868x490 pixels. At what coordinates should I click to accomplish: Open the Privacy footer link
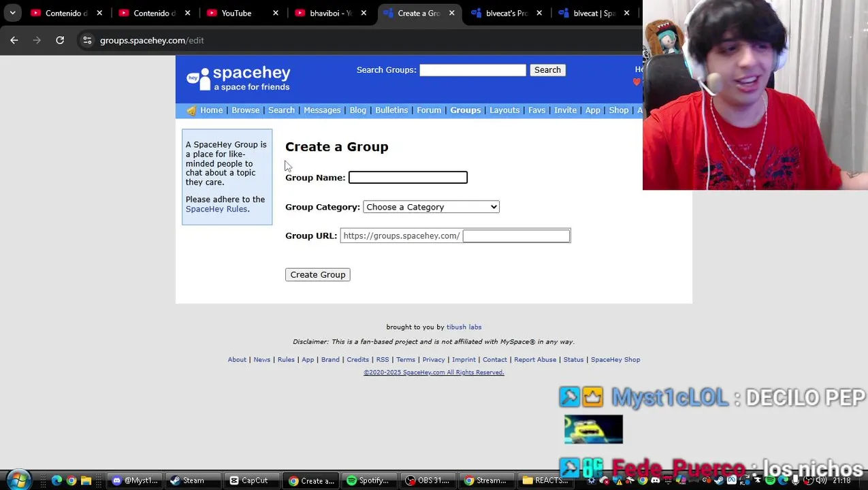(434, 360)
